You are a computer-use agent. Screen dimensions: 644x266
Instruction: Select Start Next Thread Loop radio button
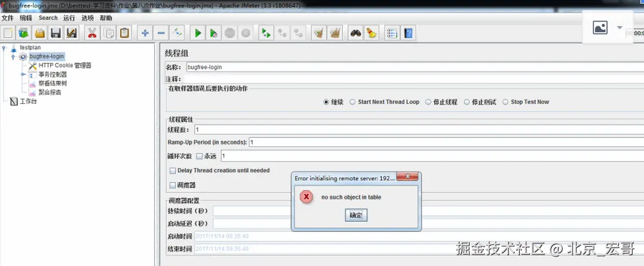click(x=352, y=102)
